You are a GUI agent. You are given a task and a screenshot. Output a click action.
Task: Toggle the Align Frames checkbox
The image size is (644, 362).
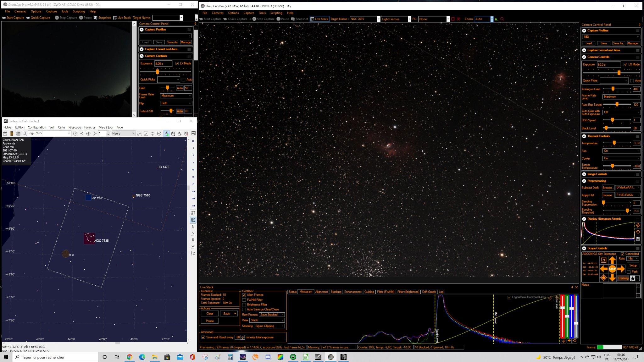click(x=244, y=295)
